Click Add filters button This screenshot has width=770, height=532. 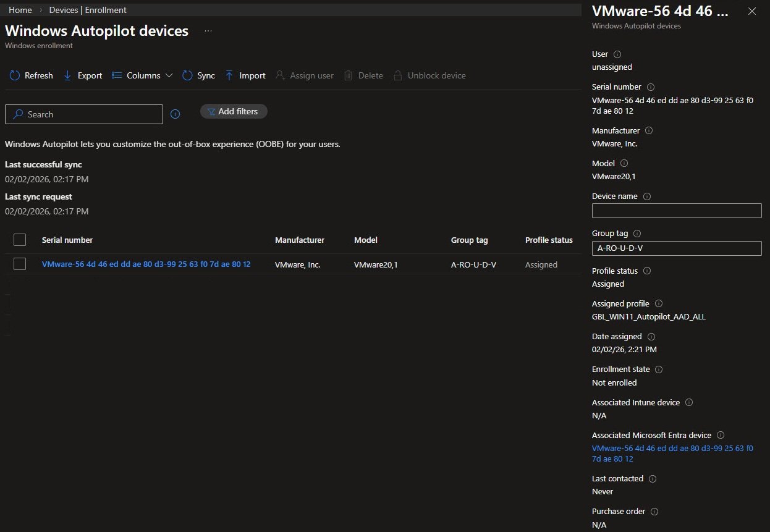point(233,111)
